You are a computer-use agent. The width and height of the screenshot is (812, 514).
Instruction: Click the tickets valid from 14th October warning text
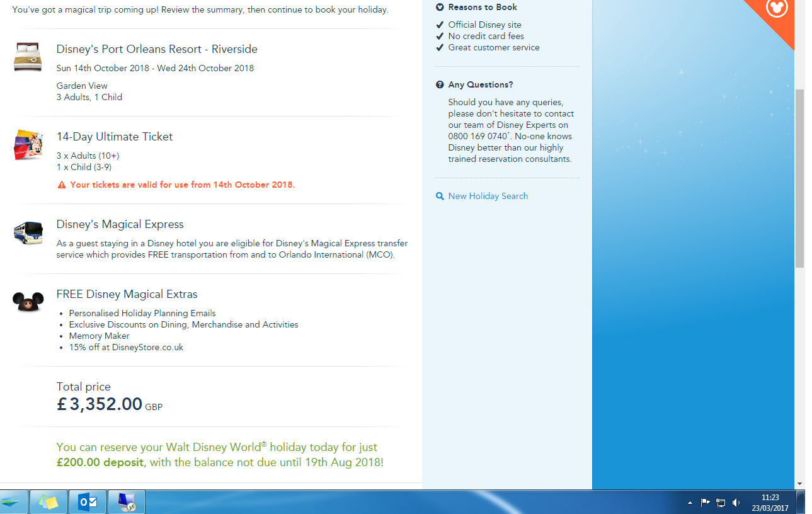point(183,185)
